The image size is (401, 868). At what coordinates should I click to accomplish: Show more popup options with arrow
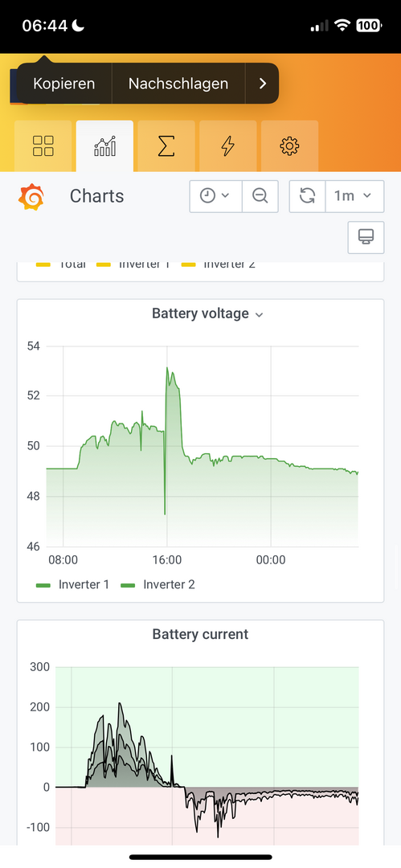pos(263,84)
